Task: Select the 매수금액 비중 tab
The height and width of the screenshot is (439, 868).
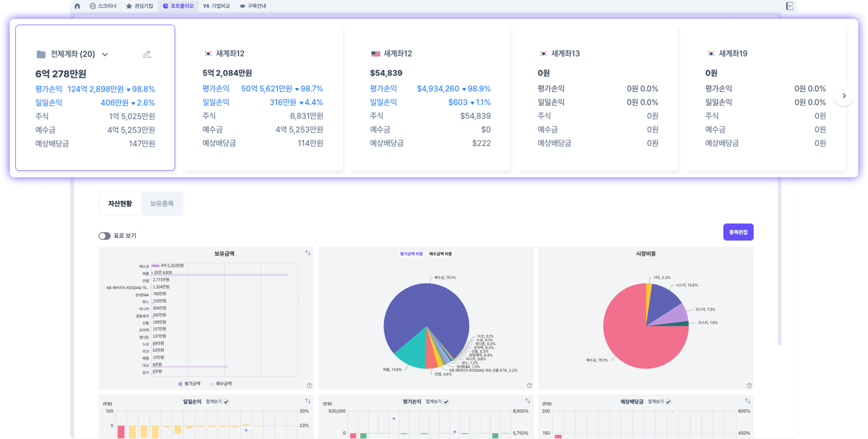Action: point(440,254)
